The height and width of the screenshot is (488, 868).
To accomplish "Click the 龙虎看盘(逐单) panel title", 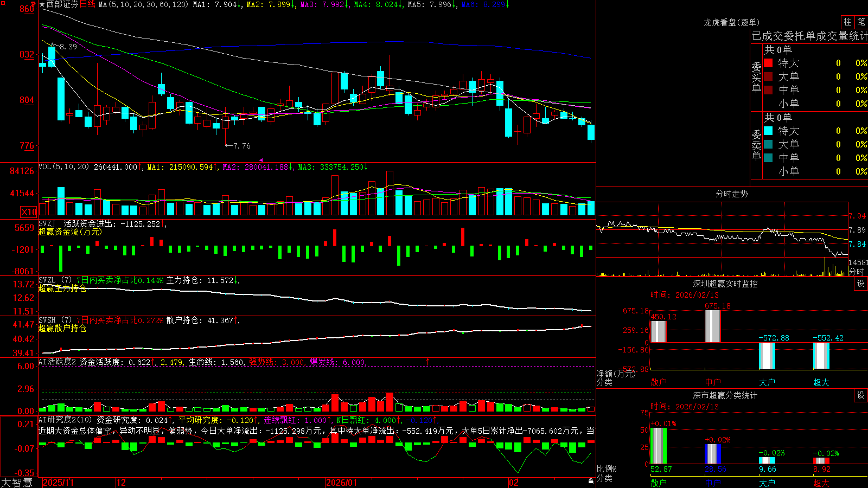I will [x=732, y=22].
